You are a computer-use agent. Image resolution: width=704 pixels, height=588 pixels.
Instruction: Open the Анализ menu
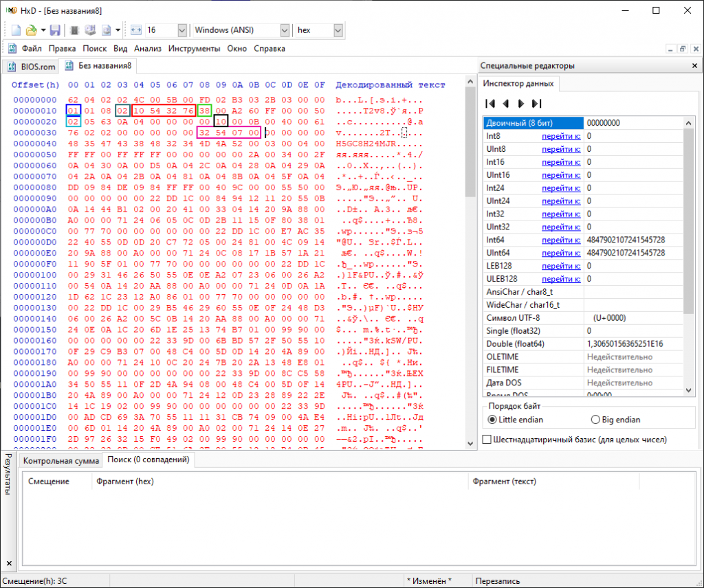click(x=148, y=49)
